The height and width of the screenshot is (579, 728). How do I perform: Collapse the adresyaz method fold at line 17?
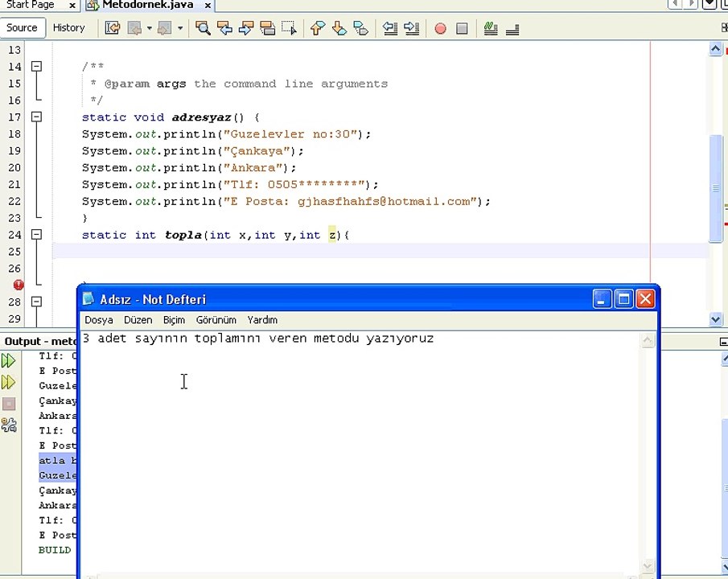[36, 117]
